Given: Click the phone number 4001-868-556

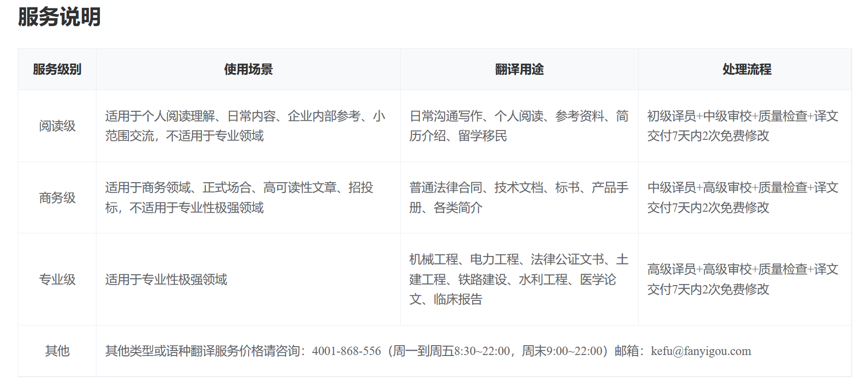Looking at the screenshot, I should tap(346, 351).
